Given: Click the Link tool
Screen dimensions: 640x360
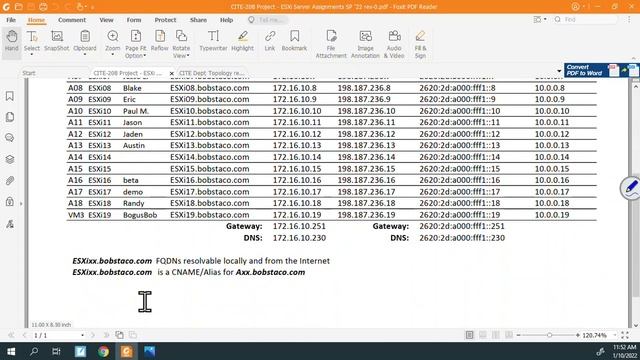Looking at the screenshot, I should coord(270,40).
